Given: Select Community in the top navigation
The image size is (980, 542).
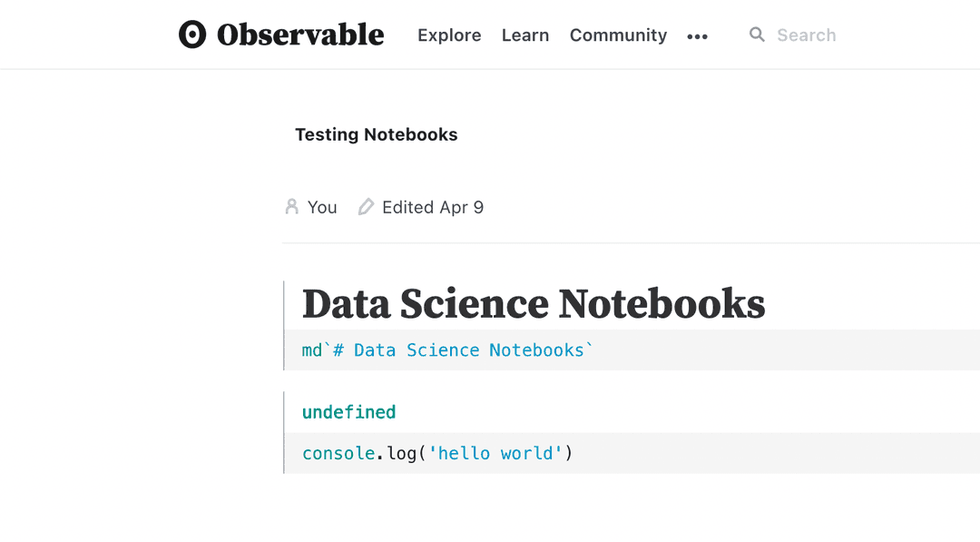Looking at the screenshot, I should tap(618, 35).
